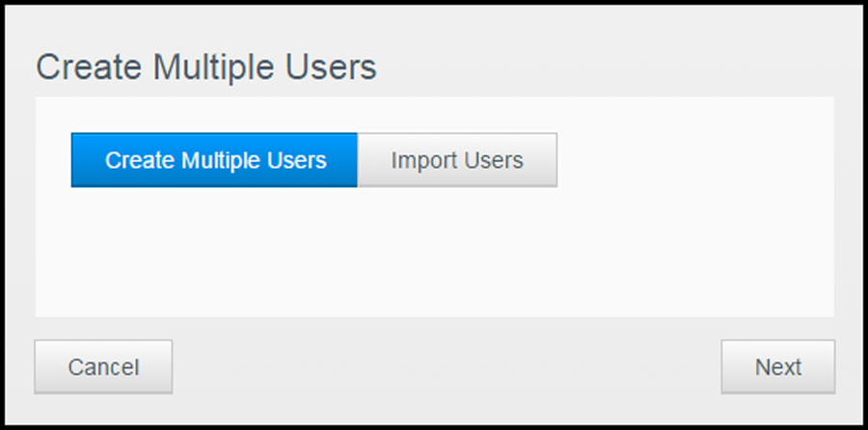Continue by clicking Next at bottom right
868x430 pixels.
pos(777,367)
